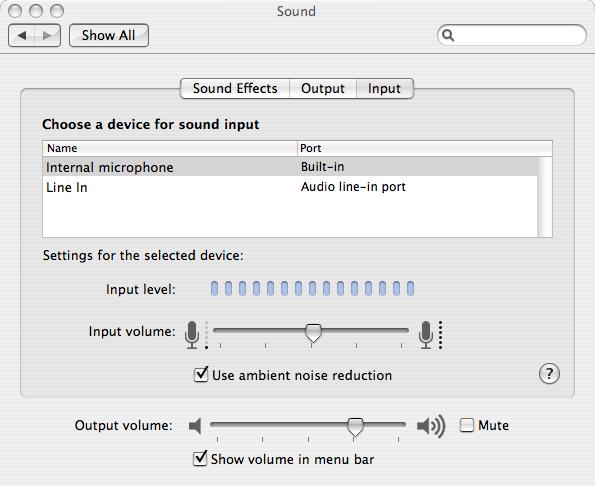Click the window minimize button
Screen dimensions: 595x486
(x=36, y=11)
